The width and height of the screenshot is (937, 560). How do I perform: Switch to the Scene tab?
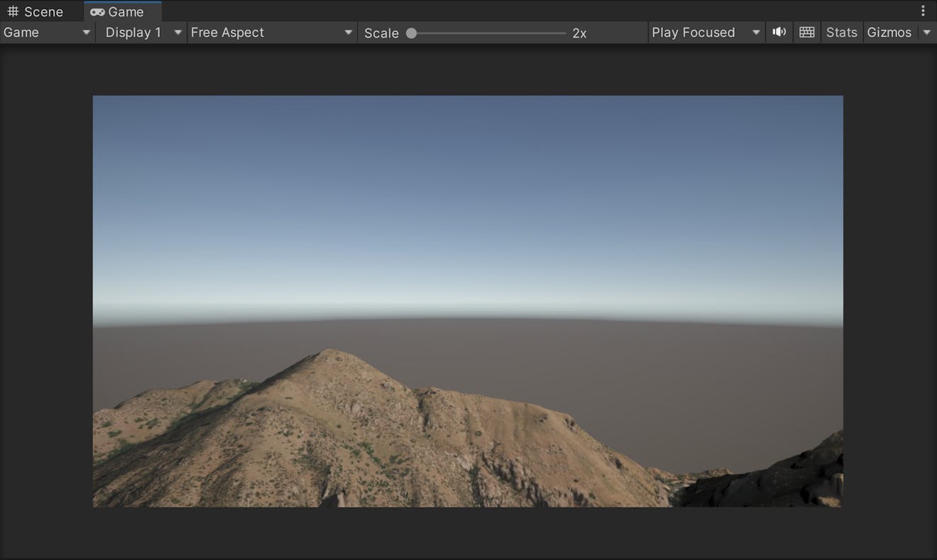[39, 11]
